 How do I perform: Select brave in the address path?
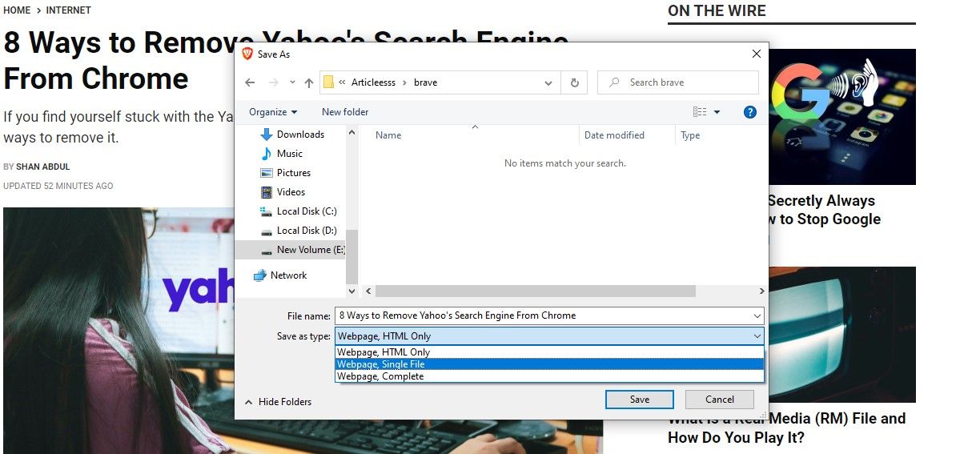[426, 82]
